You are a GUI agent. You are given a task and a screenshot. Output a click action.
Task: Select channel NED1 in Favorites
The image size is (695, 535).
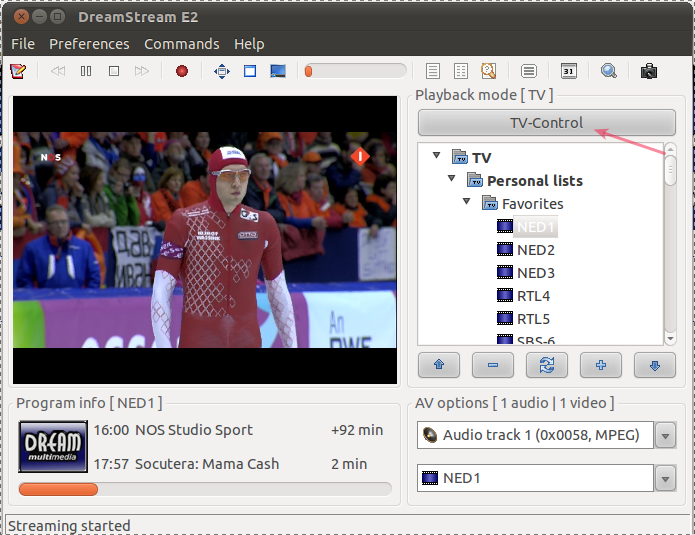click(535, 227)
